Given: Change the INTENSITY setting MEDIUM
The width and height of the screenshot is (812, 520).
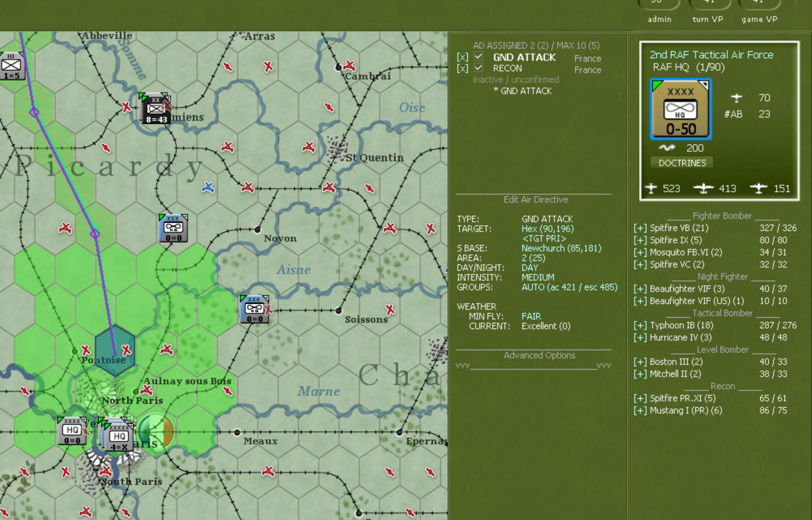Looking at the screenshot, I should [x=538, y=277].
